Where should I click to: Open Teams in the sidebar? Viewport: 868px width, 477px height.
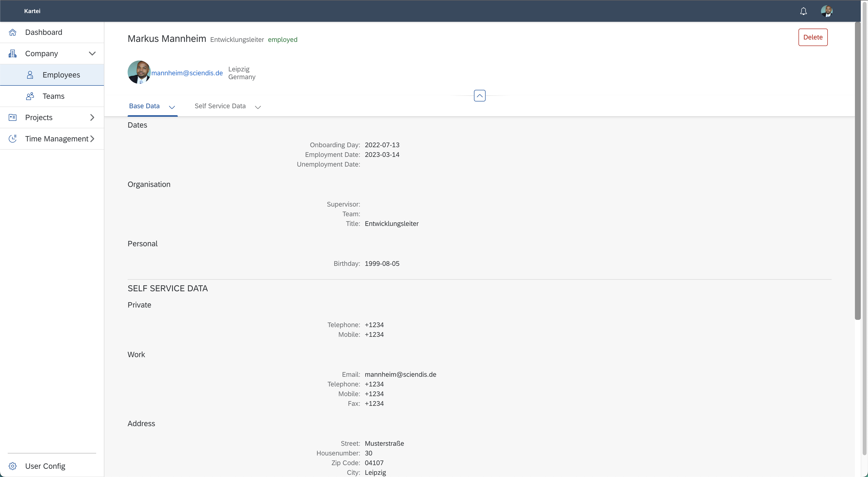pyautogui.click(x=52, y=96)
